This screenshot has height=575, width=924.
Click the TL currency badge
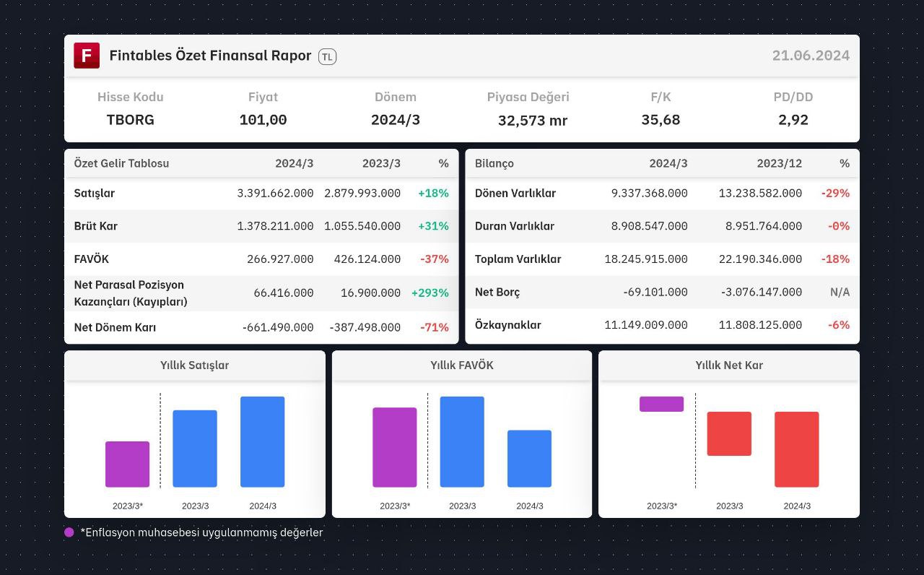327,56
